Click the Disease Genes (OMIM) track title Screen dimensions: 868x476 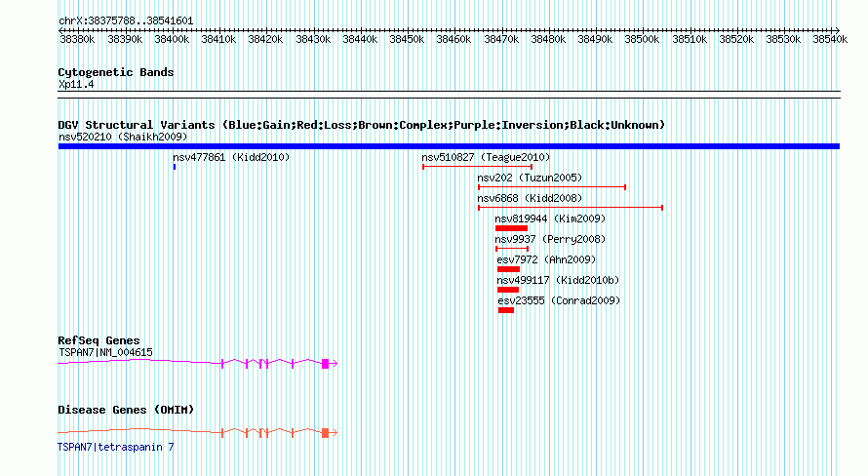click(x=126, y=410)
